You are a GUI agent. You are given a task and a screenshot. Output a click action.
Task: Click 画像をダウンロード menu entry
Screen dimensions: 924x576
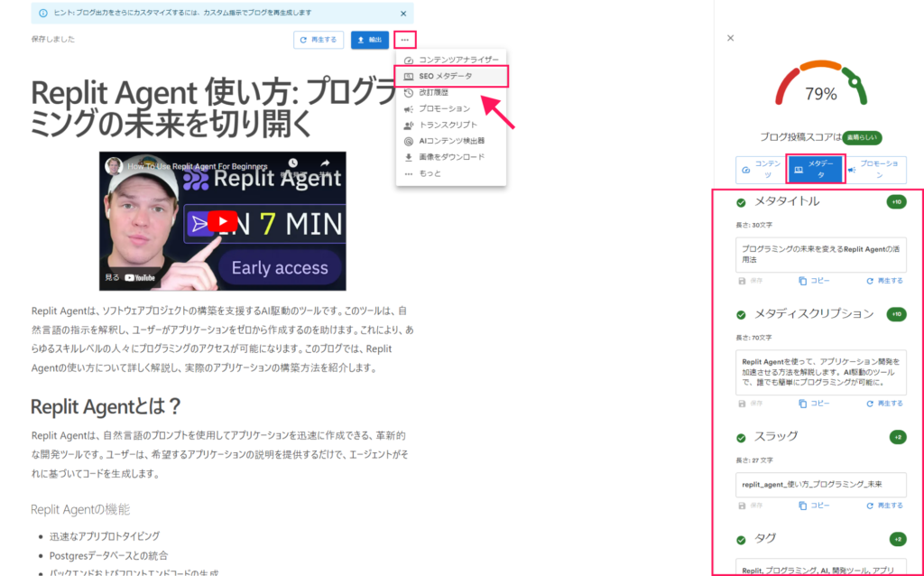coord(451,157)
